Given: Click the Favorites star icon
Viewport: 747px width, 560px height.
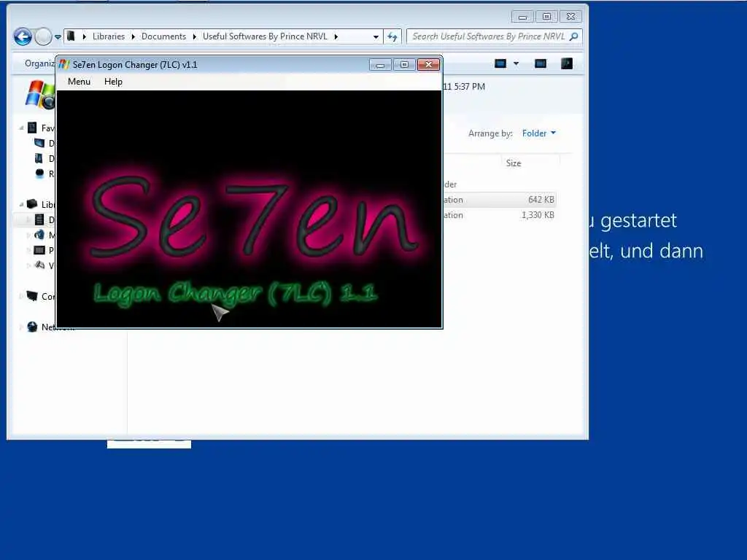Looking at the screenshot, I should [x=32, y=128].
